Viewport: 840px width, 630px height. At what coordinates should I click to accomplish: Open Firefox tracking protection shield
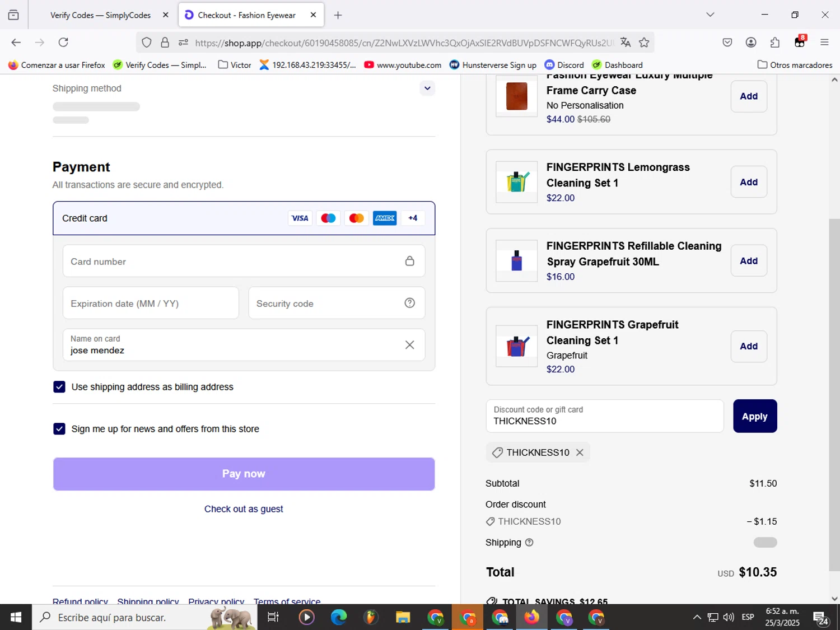147,43
